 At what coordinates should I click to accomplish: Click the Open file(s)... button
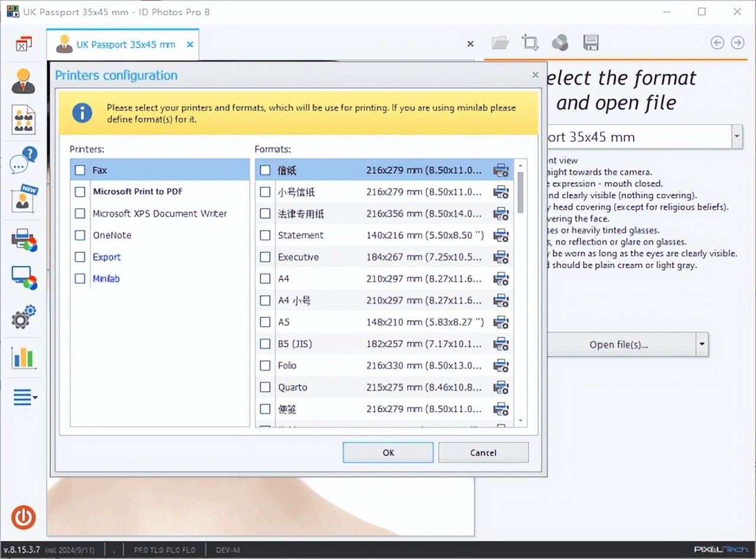(x=618, y=344)
